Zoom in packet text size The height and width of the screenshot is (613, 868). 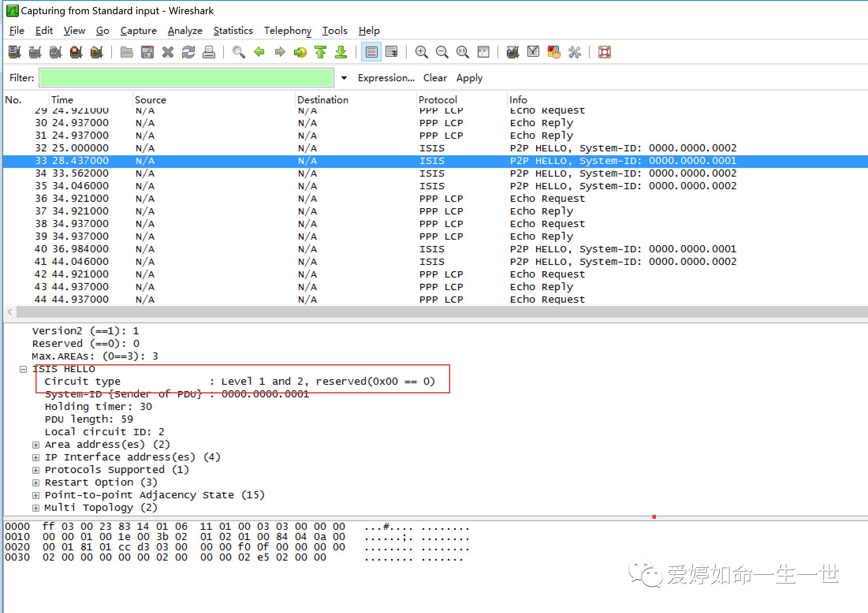click(421, 52)
